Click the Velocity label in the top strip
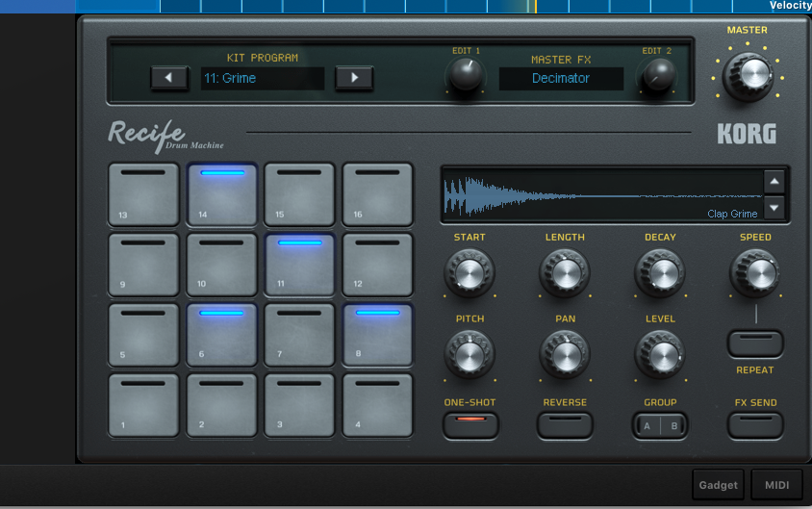Screen dimensions: 812x509 790,6
